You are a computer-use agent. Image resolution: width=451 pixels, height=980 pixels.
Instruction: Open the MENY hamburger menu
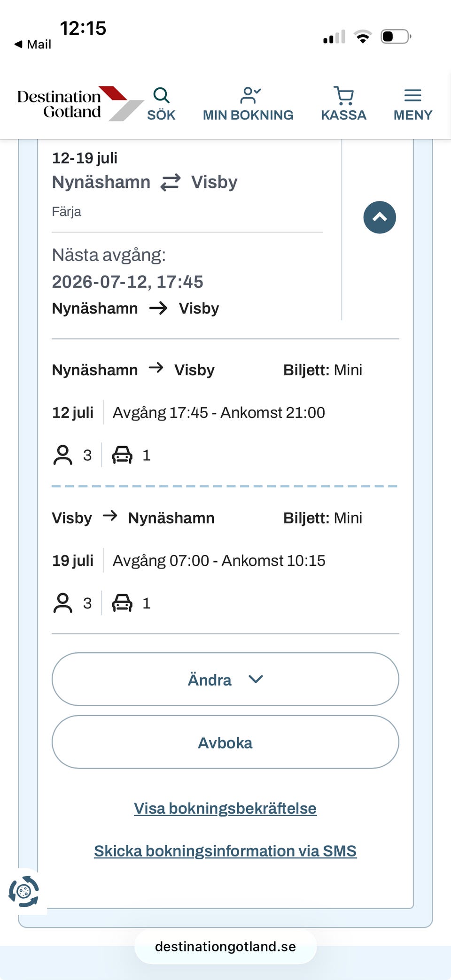tap(412, 104)
